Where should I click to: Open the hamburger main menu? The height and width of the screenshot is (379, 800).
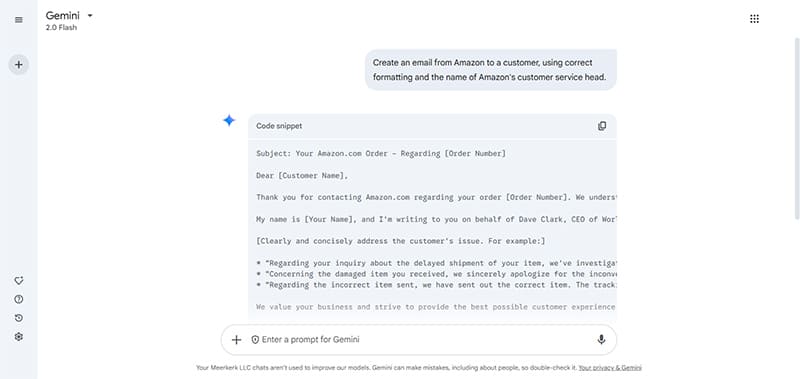tap(19, 20)
